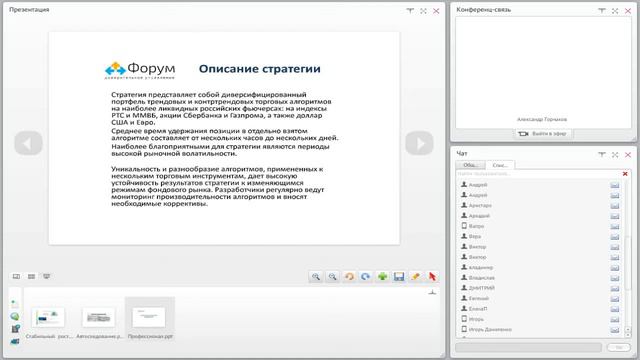Image resolution: width=640 pixels, height=360 pixels.
Task: Click the envelope icon beside ДМИТРИЙ
Action: 615,288
